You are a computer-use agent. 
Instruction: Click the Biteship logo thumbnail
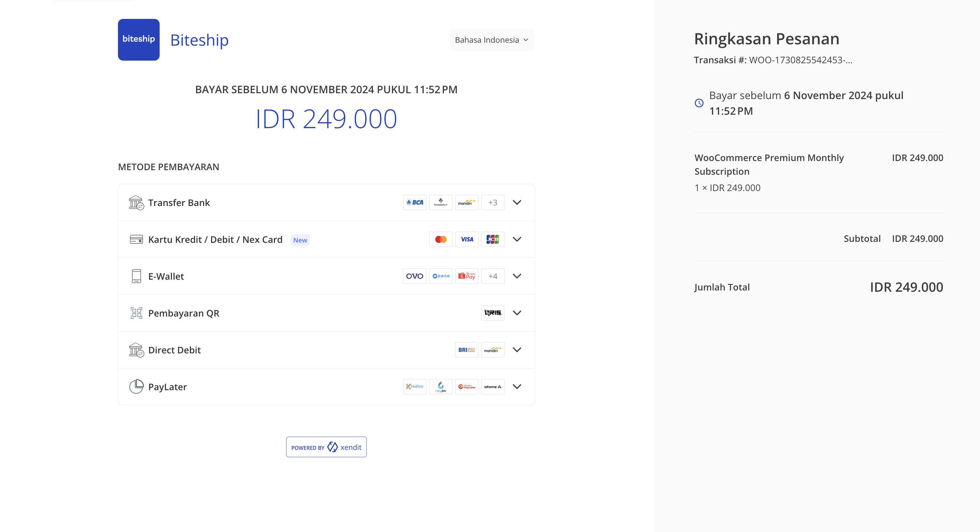coord(138,39)
